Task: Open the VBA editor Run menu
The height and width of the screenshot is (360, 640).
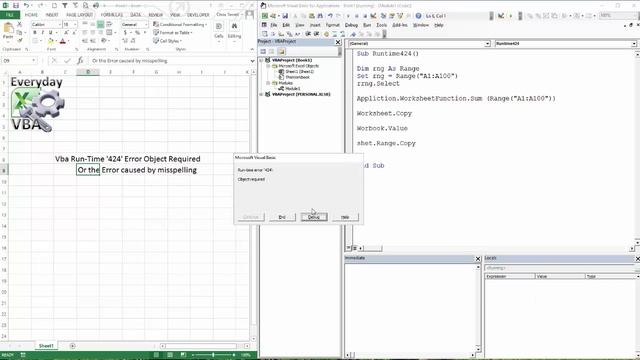Action: click(x=367, y=25)
